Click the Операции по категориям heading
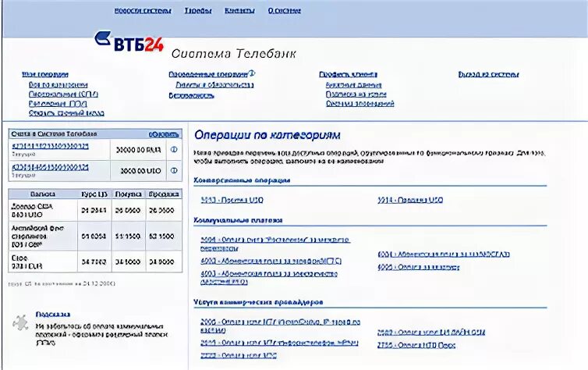 pos(267,135)
